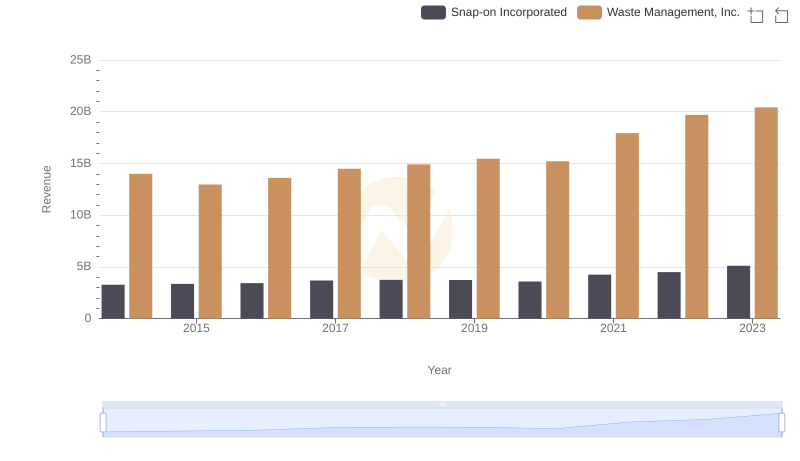Select the 2023 Snap-on bar
The width and height of the screenshot is (800, 461).
738,292
